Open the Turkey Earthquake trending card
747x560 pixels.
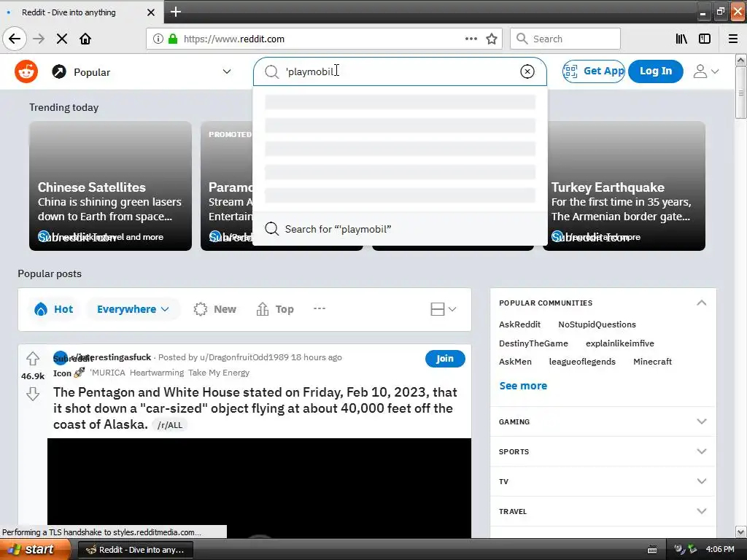point(626,186)
